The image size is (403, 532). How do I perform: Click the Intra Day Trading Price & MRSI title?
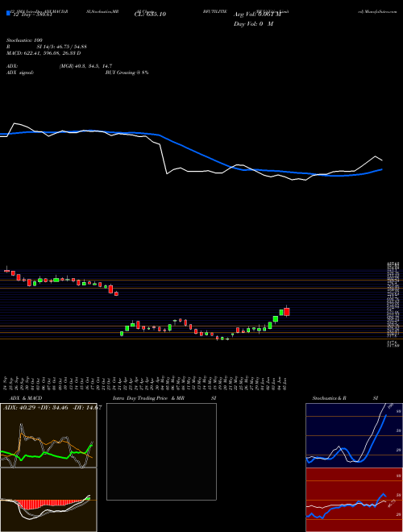(164, 398)
